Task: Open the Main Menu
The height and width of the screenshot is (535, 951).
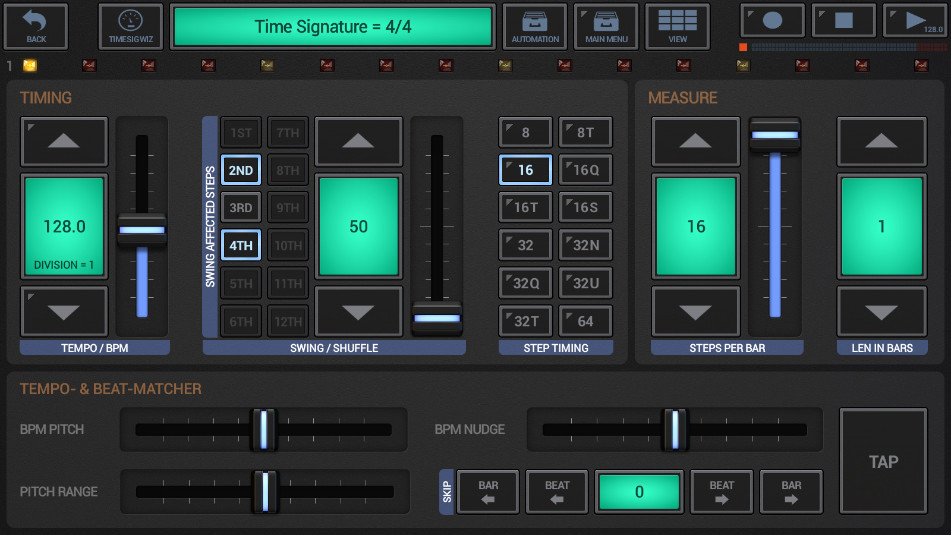Action: [x=606, y=27]
